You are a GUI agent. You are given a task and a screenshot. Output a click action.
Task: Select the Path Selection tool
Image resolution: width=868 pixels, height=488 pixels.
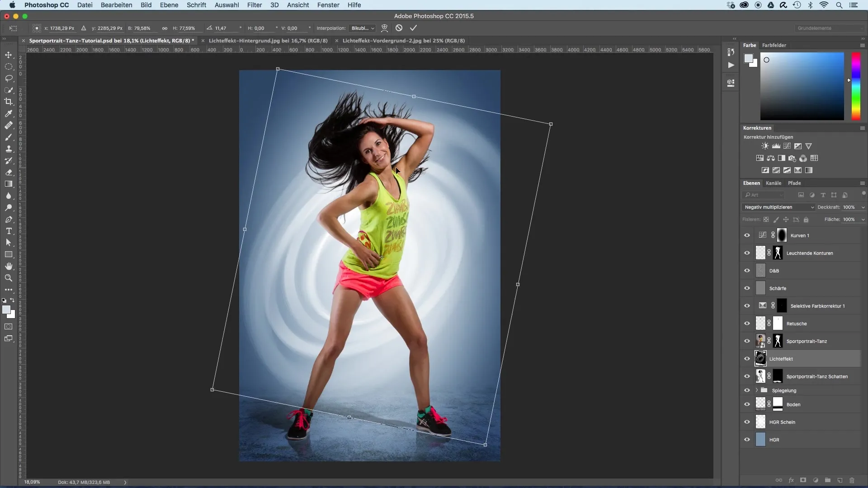coord(9,243)
